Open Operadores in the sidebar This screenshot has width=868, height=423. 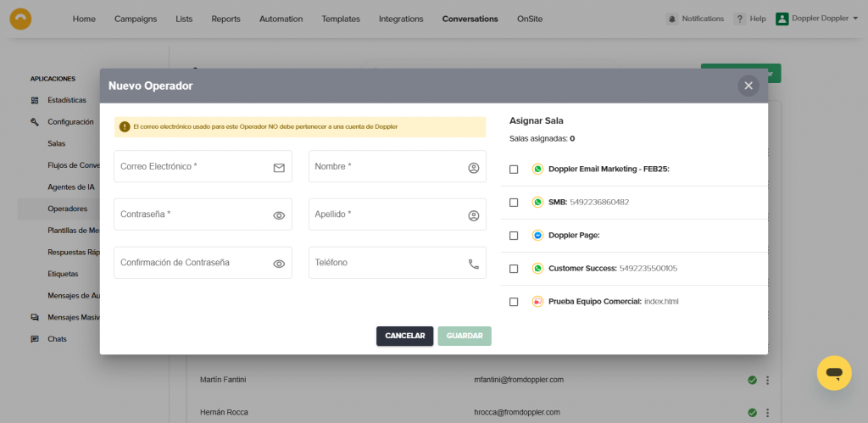(x=68, y=209)
